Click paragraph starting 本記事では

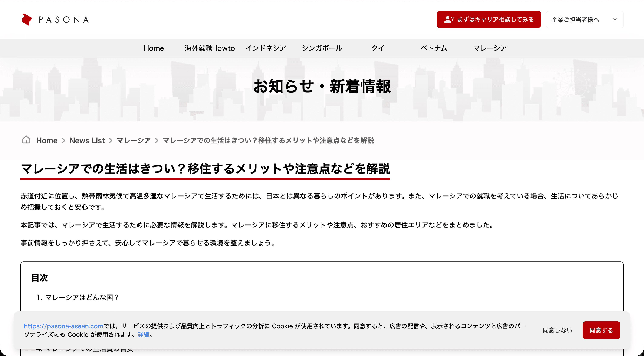pyautogui.click(x=257, y=225)
